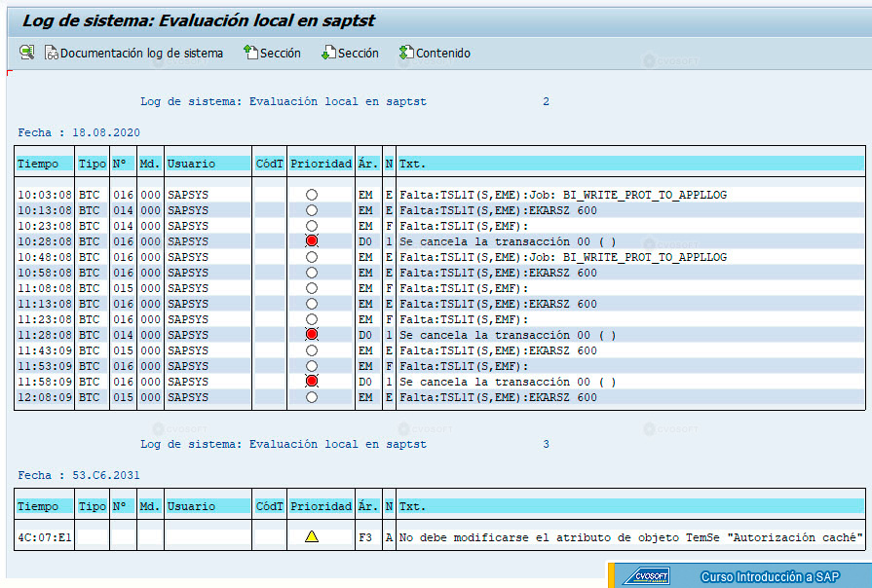The height and width of the screenshot is (588, 872).
Task: Select priority circle in the 10:13:08 row
Action: (312, 210)
